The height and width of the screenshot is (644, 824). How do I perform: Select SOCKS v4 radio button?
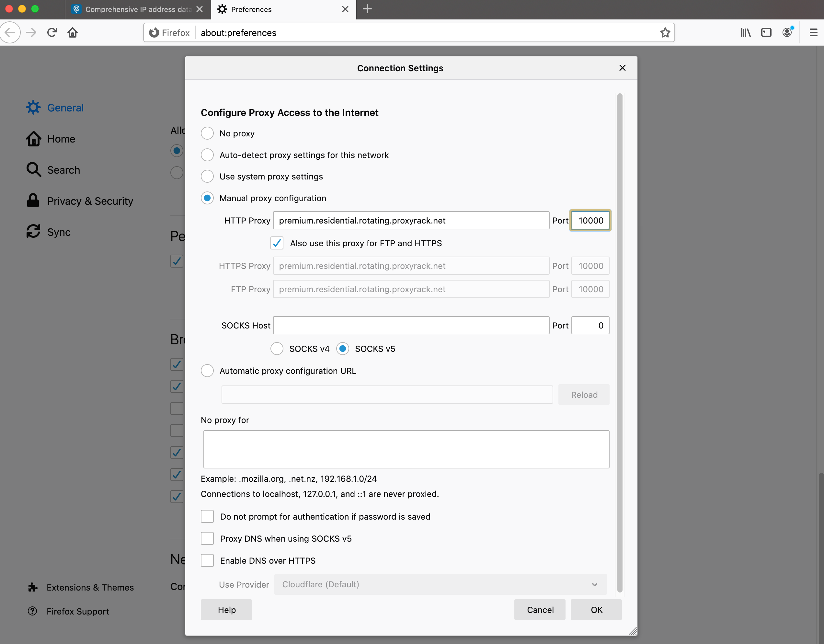coord(277,349)
